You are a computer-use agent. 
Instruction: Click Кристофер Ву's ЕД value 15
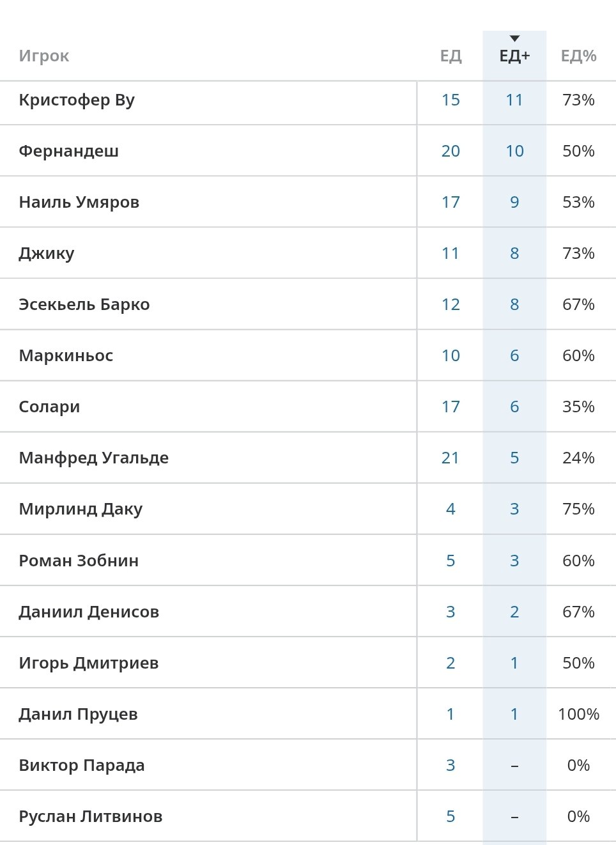(450, 100)
